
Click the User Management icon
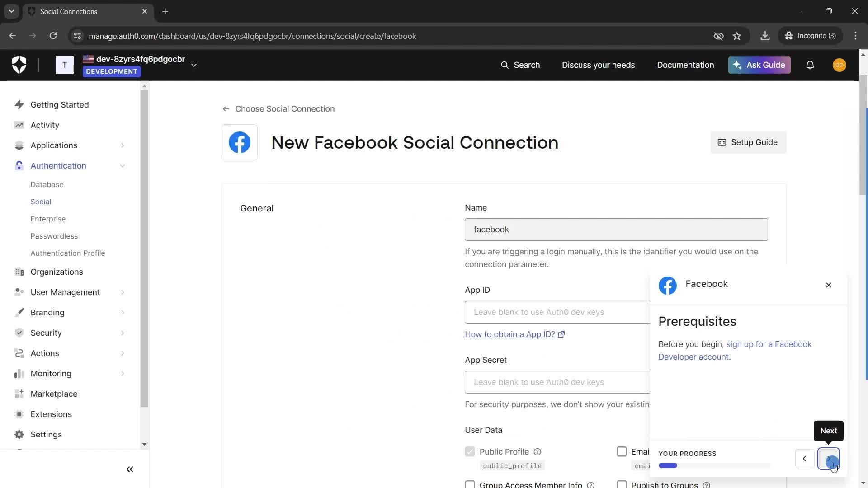(x=19, y=292)
